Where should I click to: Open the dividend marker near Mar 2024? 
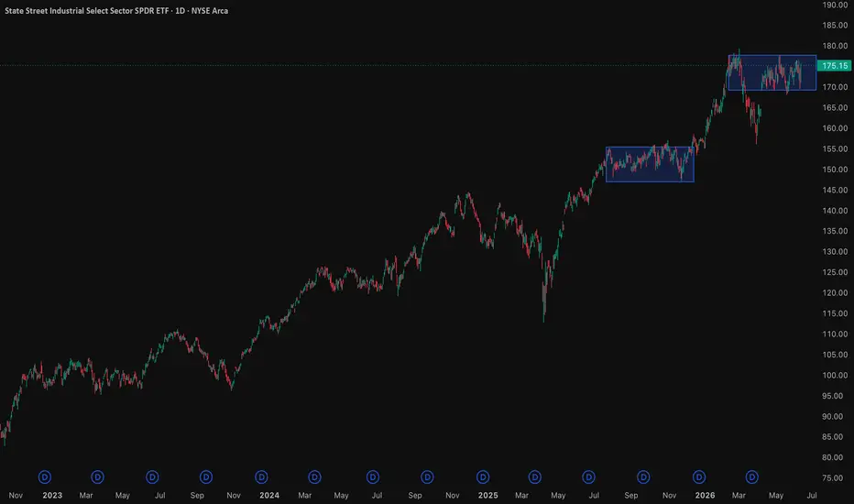click(x=314, y=477)
